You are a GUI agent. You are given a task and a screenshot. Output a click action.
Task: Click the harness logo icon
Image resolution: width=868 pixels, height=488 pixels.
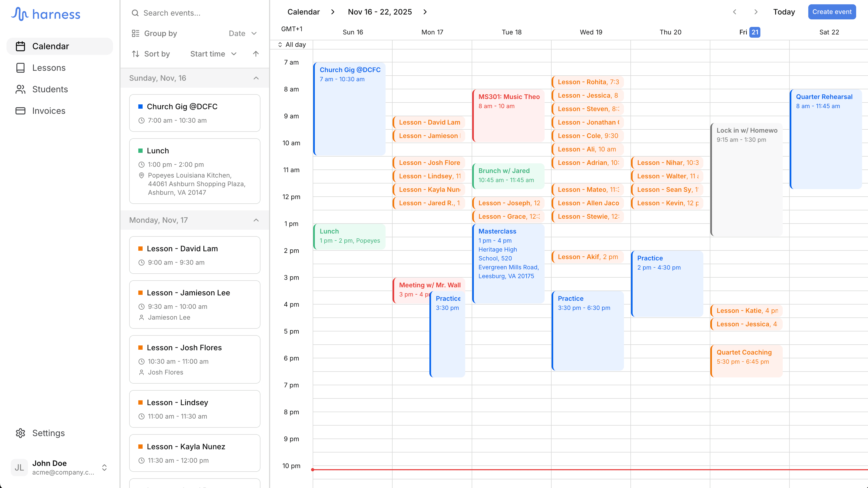click(20, 14)
